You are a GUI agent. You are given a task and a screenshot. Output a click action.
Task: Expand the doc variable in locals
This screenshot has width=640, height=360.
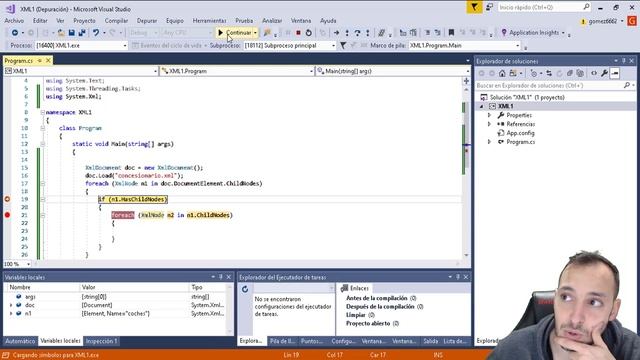coord(11,305)
